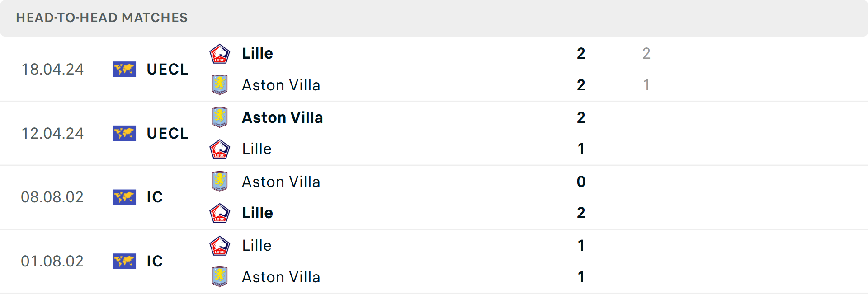Expand the 12.04.24 Aston Villa vs Lille row
This screenshot has height=294, width=868.
(434, 133)
